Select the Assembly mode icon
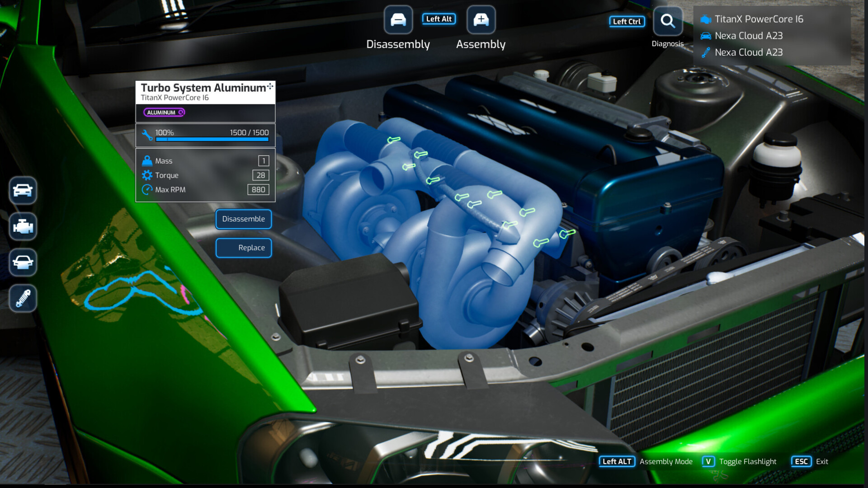The width and height of the screenshot is (868, 488). (x=481, y=19)
